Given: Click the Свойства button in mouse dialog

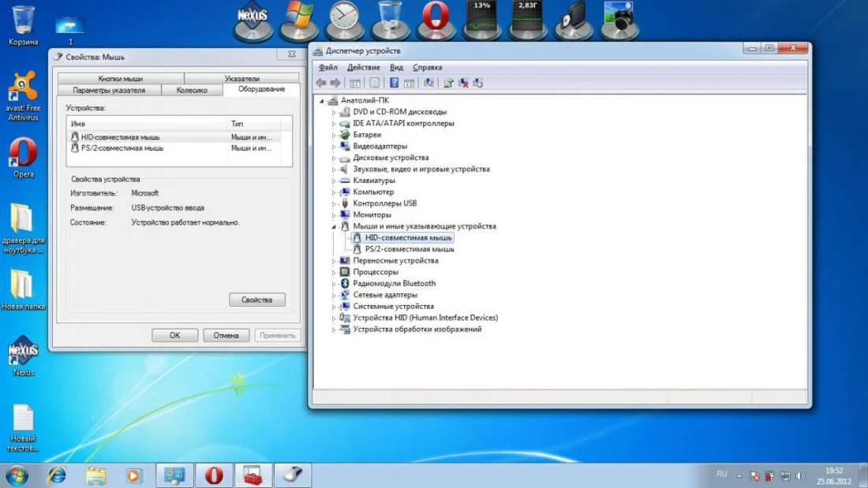Looking at the screenshot, I should pyautogui.click(x=257, y=300).
